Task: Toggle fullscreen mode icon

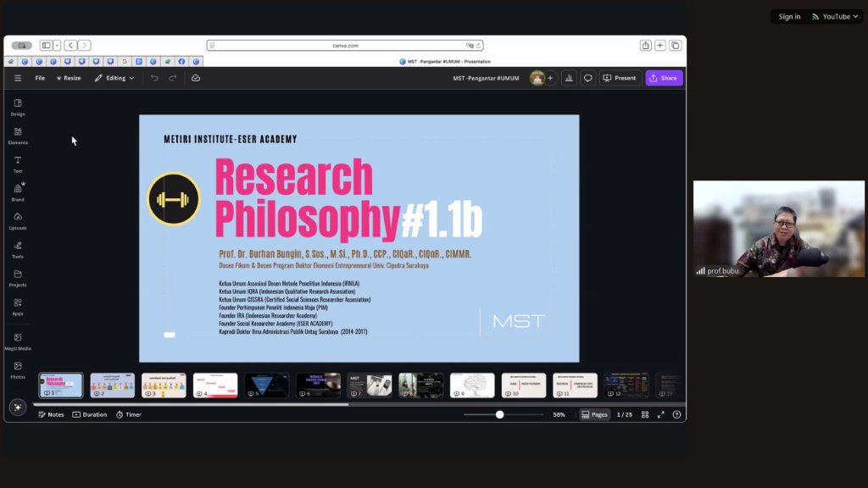Action: pyautogui.click(x=661, y=414)
